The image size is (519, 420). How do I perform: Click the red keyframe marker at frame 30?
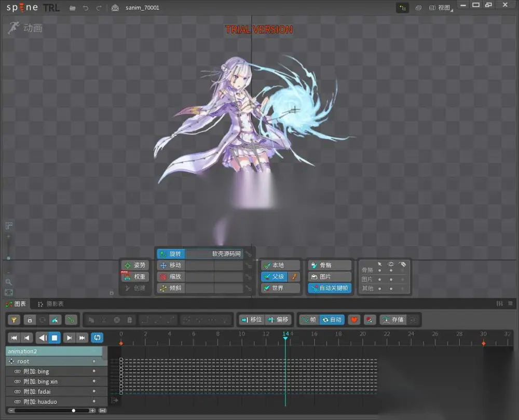[x=484, y=343]
